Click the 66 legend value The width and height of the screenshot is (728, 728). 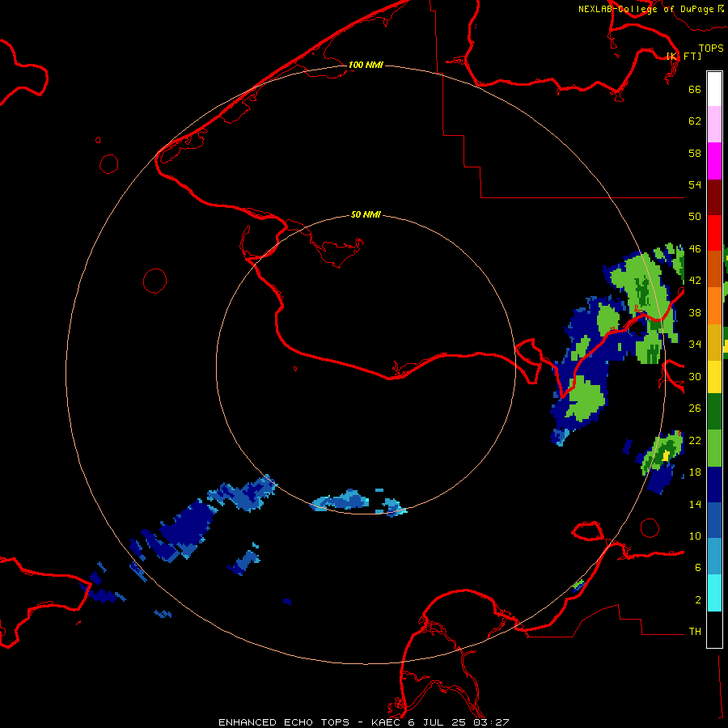click(x=695, y=89)
